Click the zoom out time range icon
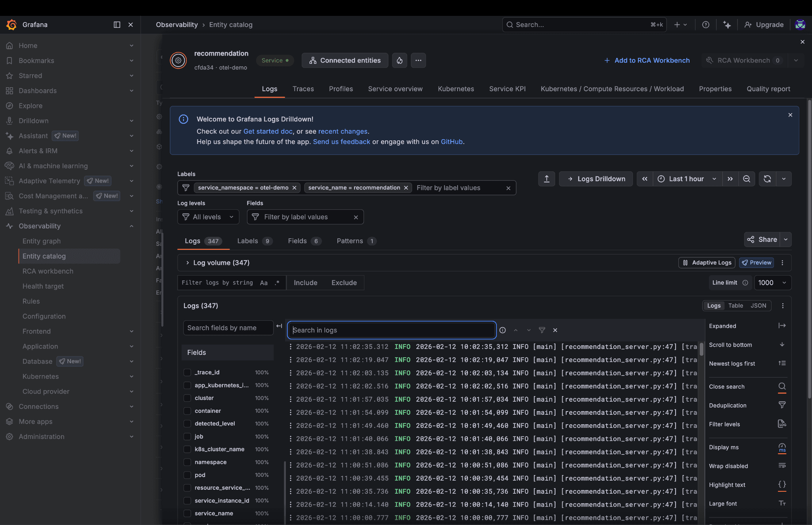This screenshot has height=525, width=812. click(747, 179)
